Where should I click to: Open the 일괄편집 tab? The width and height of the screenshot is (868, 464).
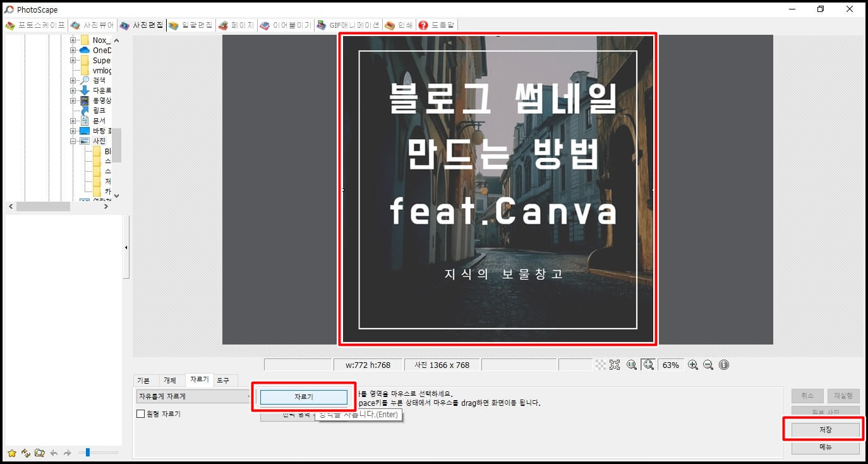pos(190,25)
